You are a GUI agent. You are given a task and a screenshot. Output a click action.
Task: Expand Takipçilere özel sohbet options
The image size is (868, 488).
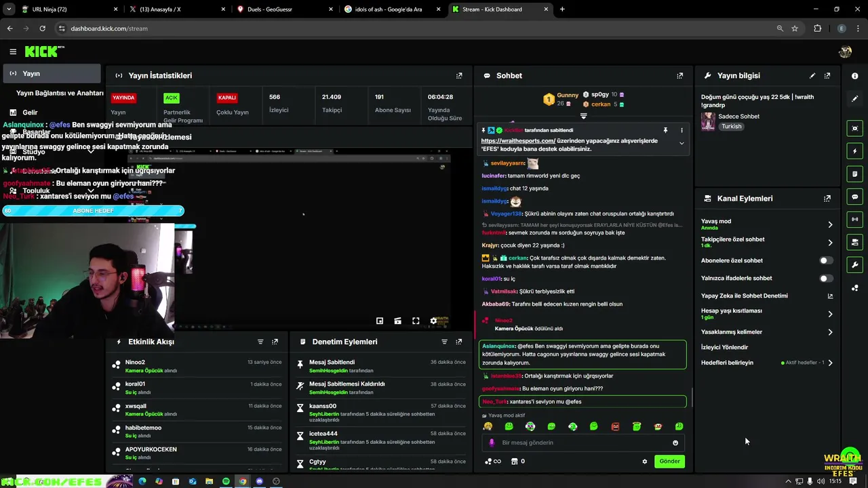(830, 242)
